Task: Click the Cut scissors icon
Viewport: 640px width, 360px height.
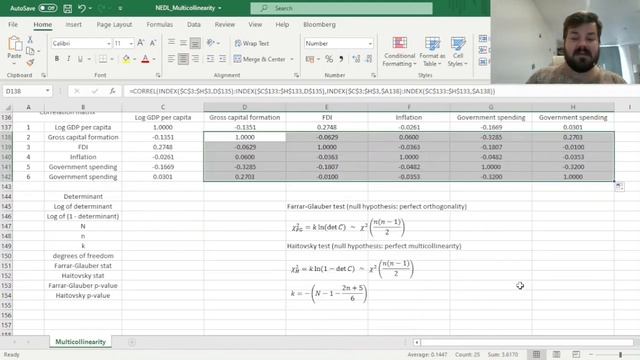Action: click(30, 40)
